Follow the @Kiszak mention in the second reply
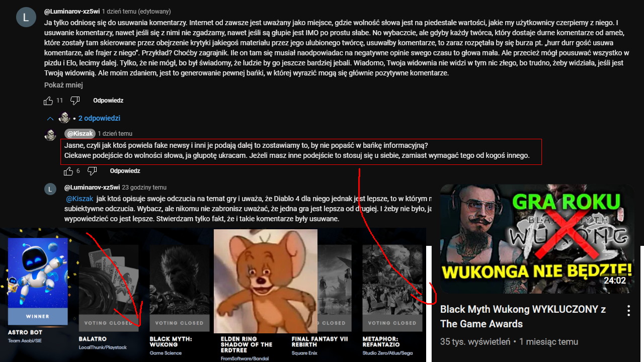Viewport: 644px width, 362px height. coord(79,199)
